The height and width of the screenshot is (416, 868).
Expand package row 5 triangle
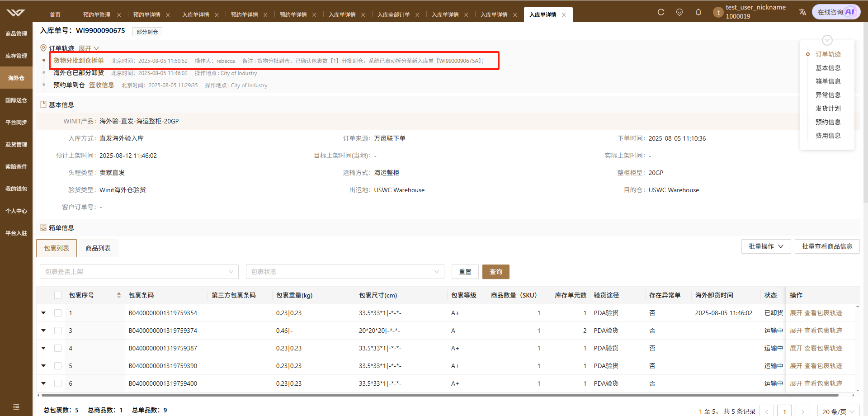tap(43, 366)
